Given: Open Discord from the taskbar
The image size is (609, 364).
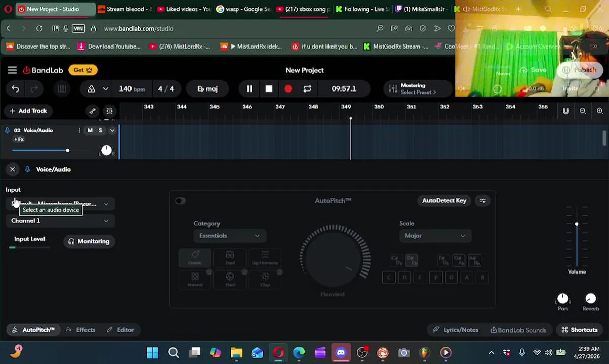Looking at the screenshot, I should click(341, 352).
